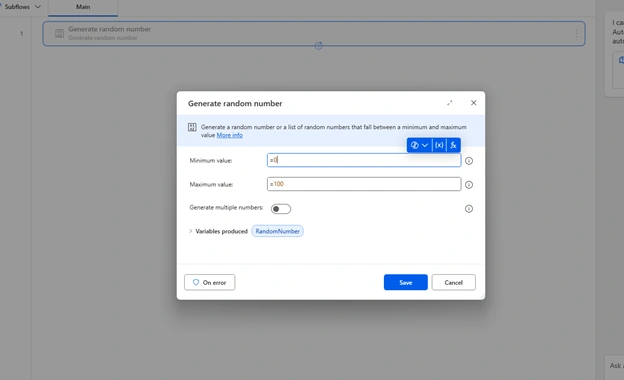624x380 pixels.
Task: Click info icon next to Maximum value
Action: pyautogui.click(x=469, y=185)
